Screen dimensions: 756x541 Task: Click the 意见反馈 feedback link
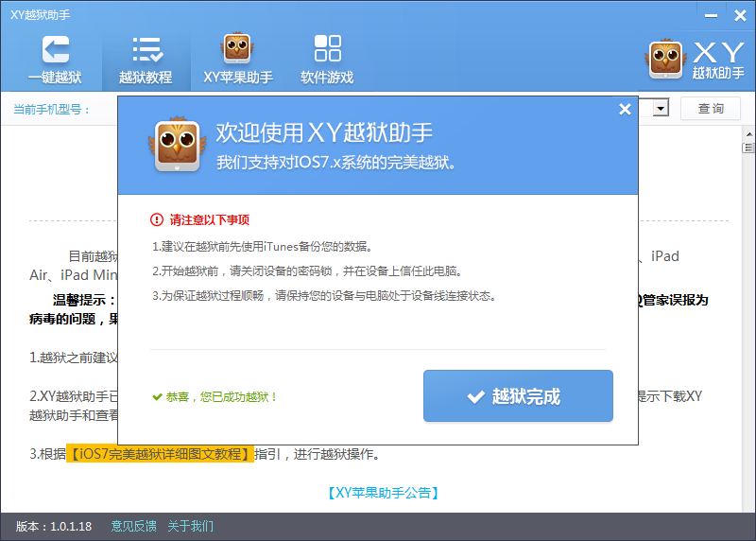(133, 526)
